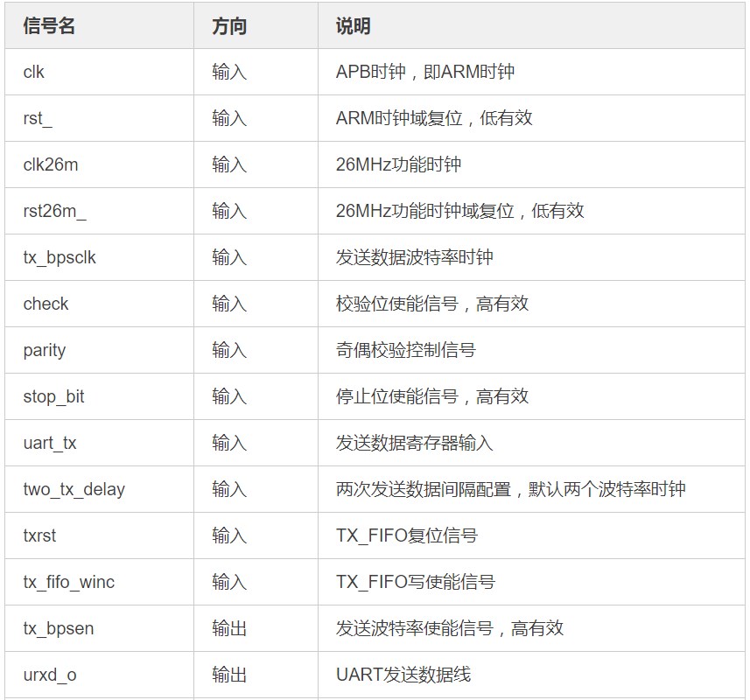Select the clk signal name cell
The height and width of the screenshot is (700, 750).
coord(34,72)
